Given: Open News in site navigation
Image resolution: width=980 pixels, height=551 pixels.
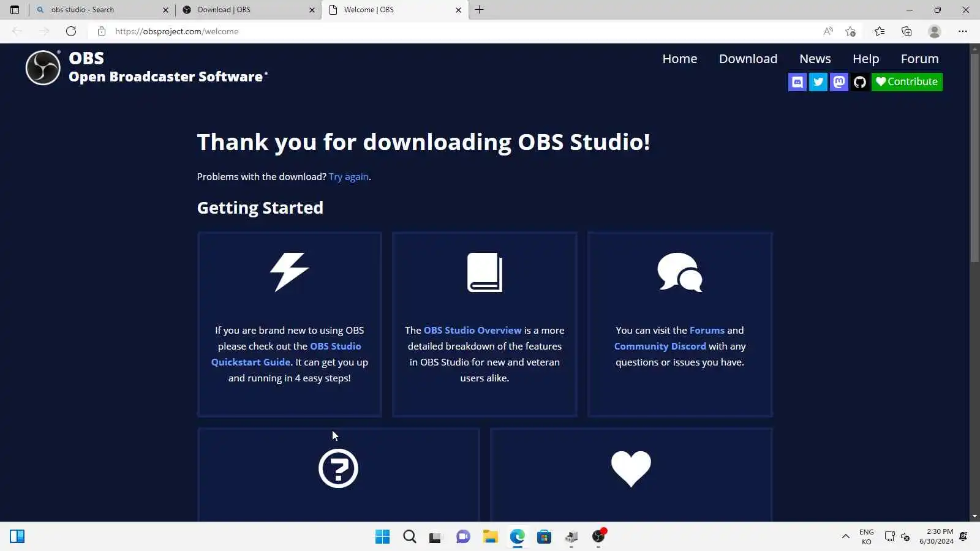Looking at the screenshot, I should pos(815,59).
